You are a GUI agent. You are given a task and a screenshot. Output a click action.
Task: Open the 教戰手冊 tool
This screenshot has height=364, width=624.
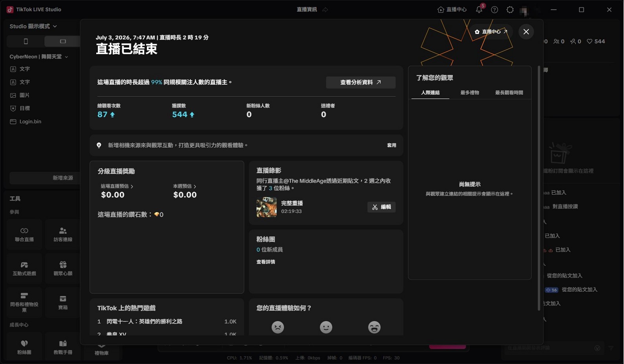pos(63,347)
